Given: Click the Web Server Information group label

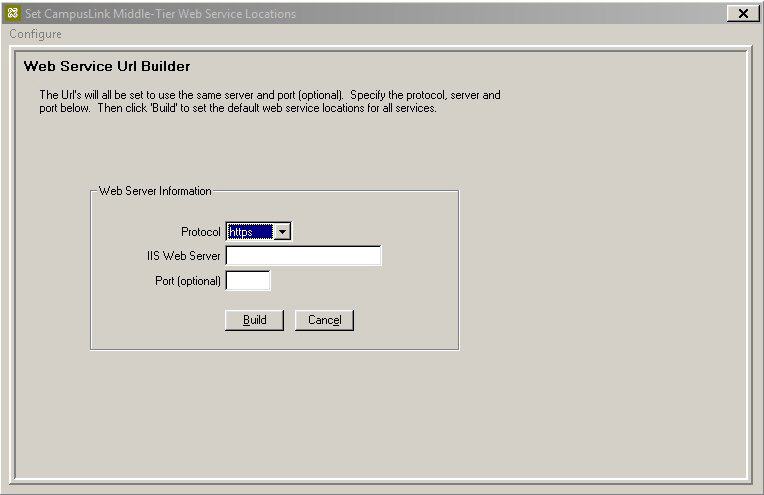Looking at the screenshot, I should [x=155, y=191].
